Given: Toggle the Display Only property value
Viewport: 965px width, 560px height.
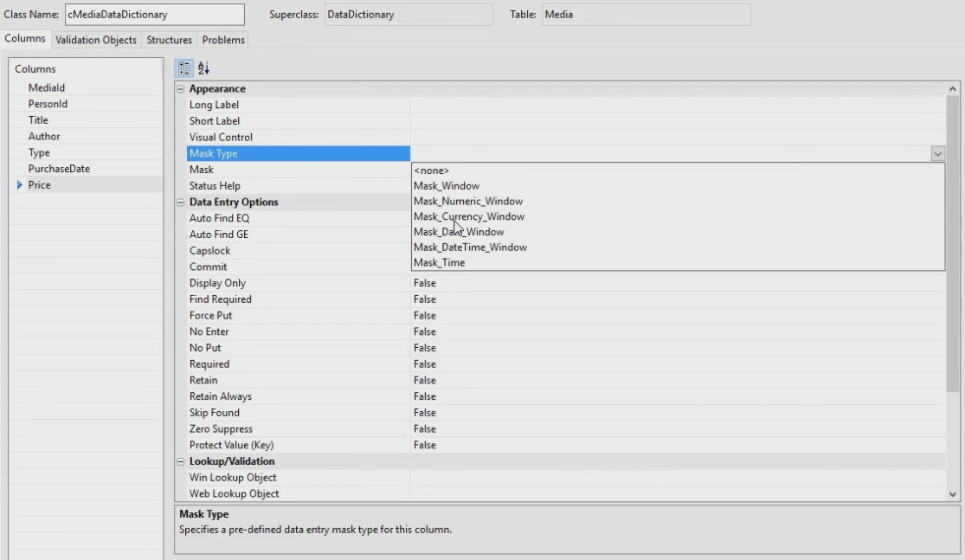Looking at the screenshot, I should (x=424, y=283).
